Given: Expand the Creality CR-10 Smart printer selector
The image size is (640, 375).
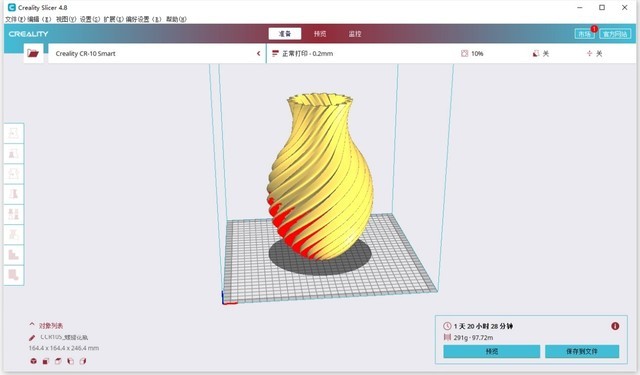Looking at the screenshot, I should coord(157,53).
